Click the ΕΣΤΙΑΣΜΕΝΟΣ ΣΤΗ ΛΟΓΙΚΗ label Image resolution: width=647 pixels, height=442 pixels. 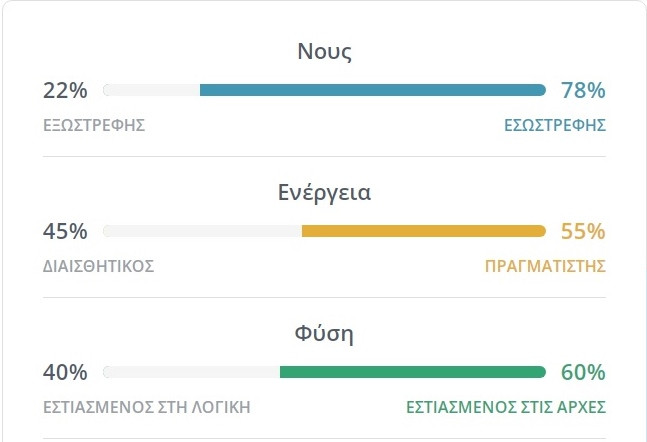[146, 407]
